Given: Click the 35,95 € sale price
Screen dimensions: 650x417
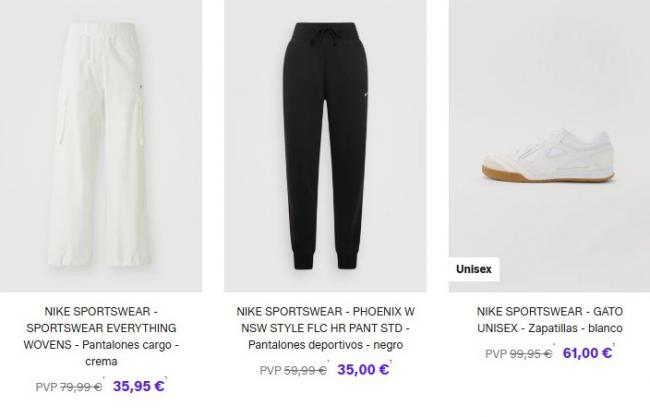Looking at the screenshot, I should 138,385.
